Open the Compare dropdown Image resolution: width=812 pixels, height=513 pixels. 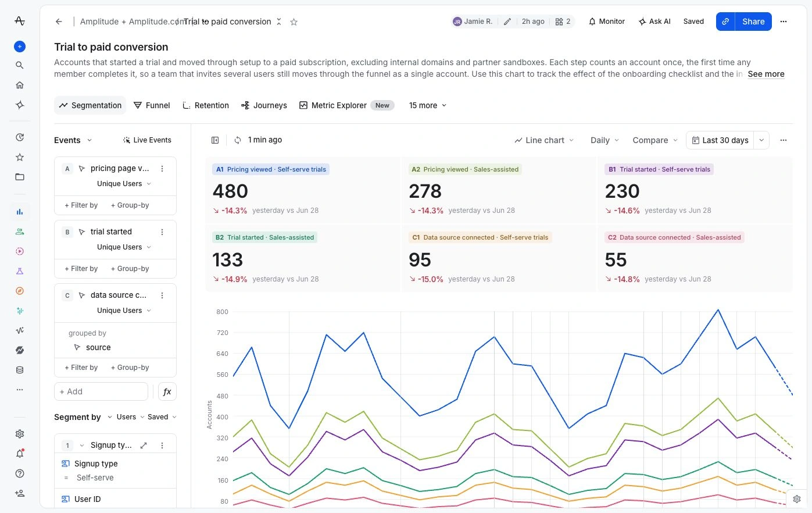pos(655,140)
